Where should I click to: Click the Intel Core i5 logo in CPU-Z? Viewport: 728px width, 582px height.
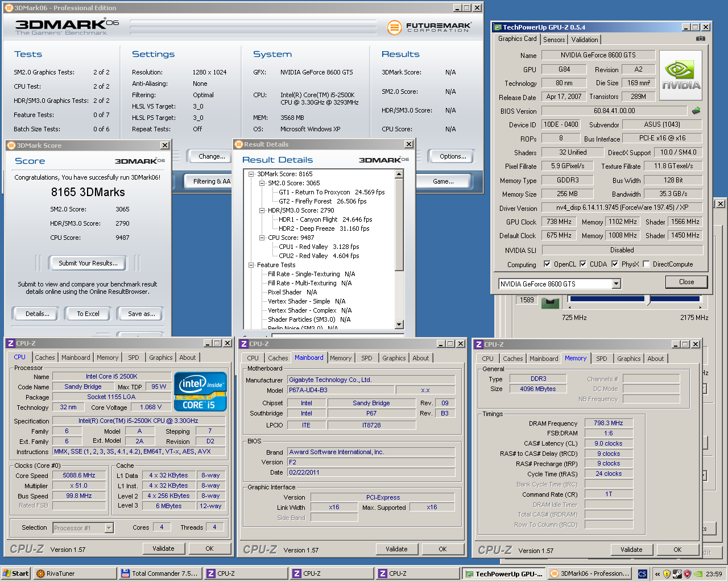tap(200, 392)
